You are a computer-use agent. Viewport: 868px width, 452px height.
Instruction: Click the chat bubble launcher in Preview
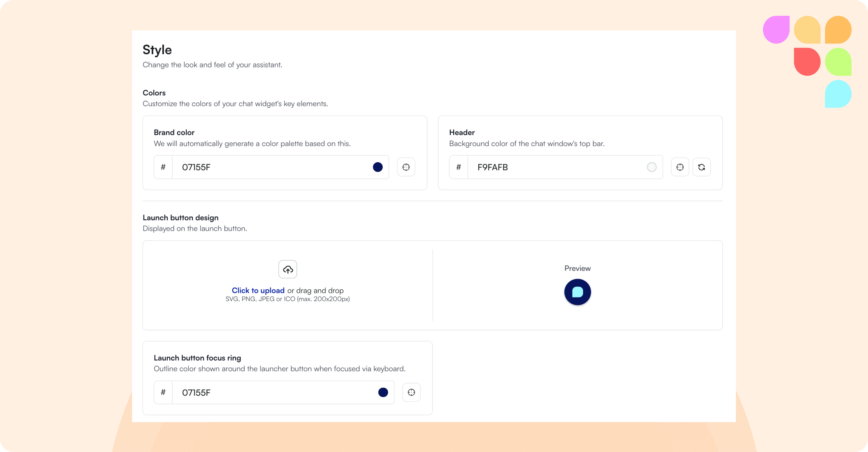pyautogui.click(x=577, y=292)
